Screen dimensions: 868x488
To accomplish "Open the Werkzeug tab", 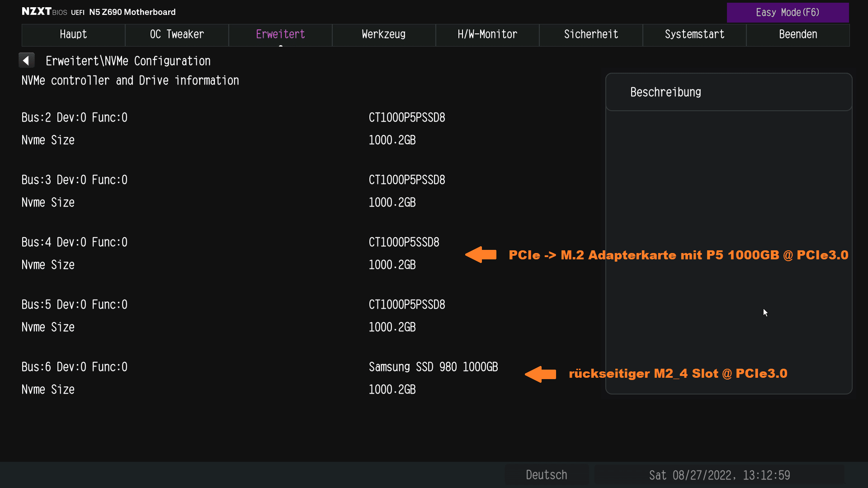I will click(x=384, y=35).
